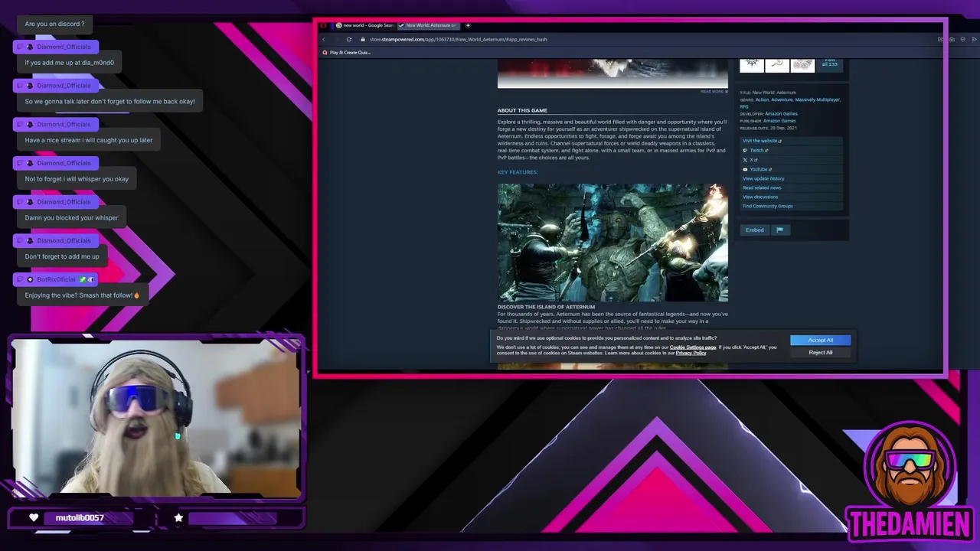This screenshot has height=551, width=980.
Task: Click the 'mutolib0057' follower name
Action: [80, 518]
